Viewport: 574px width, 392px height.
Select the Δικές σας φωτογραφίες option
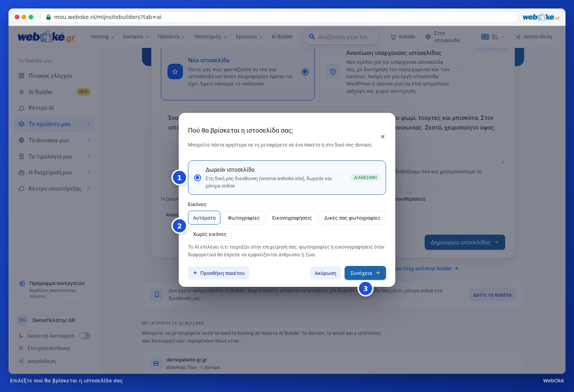[352, 218]
